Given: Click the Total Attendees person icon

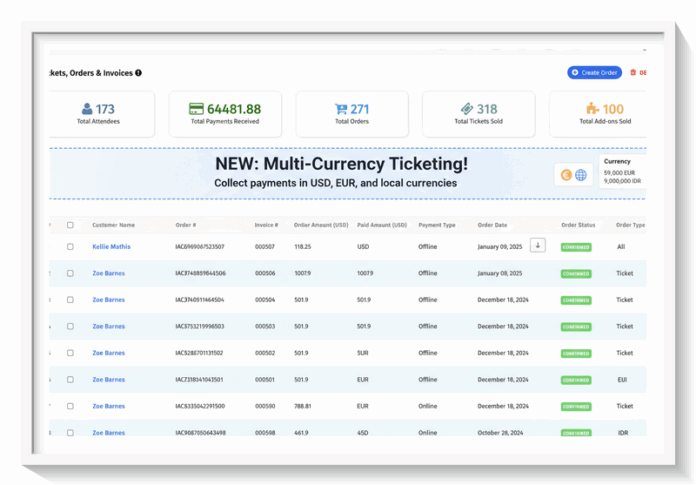Looking at the screenshot, I should click(88, 109).
